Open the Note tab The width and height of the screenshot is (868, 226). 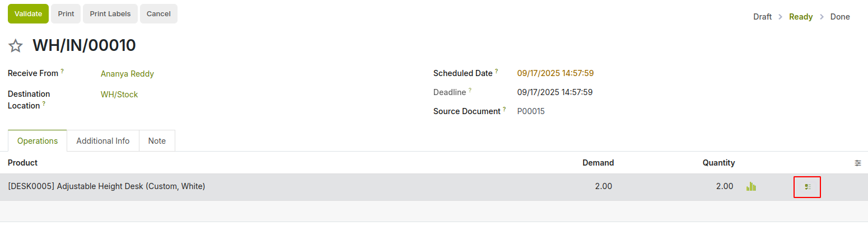157,141
